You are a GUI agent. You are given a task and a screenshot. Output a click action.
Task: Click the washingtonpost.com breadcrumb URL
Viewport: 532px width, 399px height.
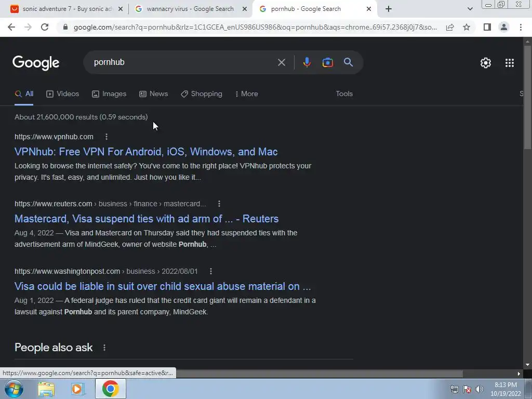pos(106,271)
